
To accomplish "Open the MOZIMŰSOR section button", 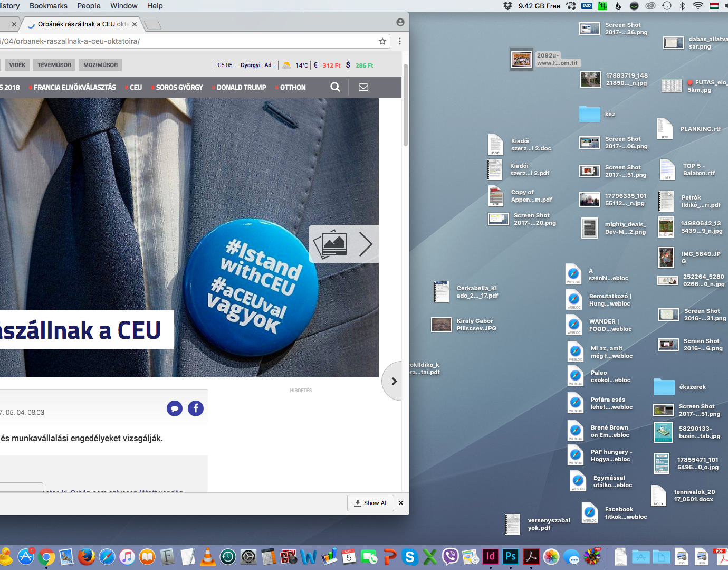I will point(100,65).
